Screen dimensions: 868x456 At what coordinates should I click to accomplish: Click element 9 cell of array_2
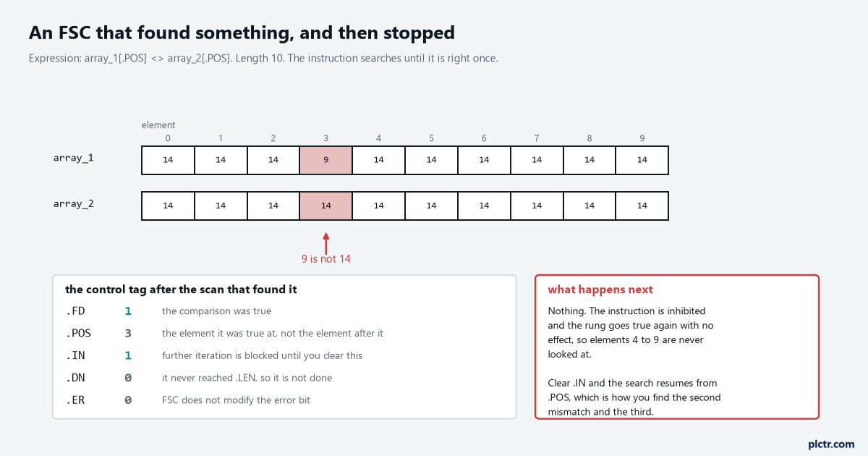coord(642,206)
